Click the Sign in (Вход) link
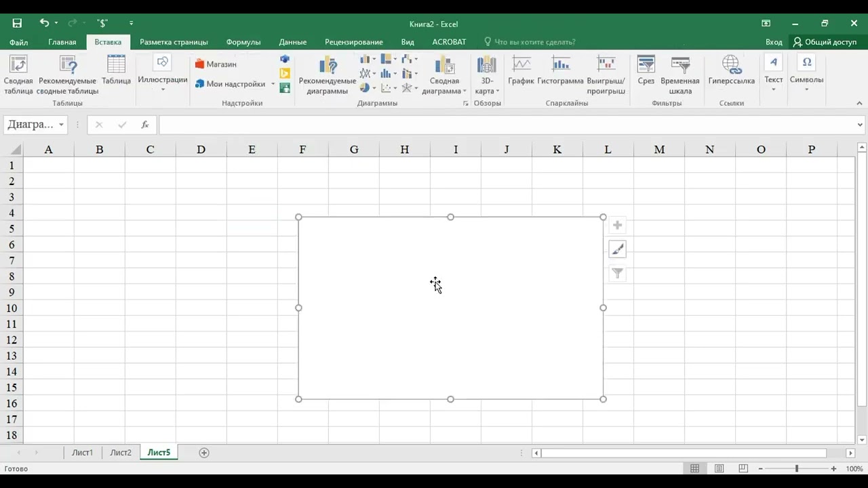868x488 pixels. [774, 42]
